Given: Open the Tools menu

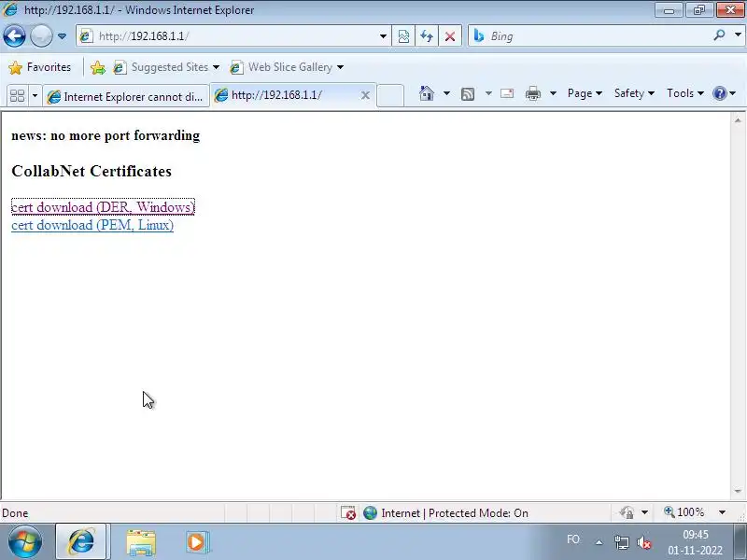Looking at the screenshot, I should pyautogui.click(x=685, y=93).
